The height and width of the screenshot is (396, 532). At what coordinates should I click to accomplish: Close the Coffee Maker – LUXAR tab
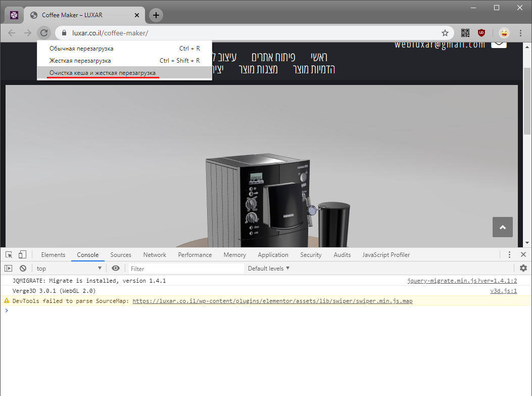[x=137, y=15]
